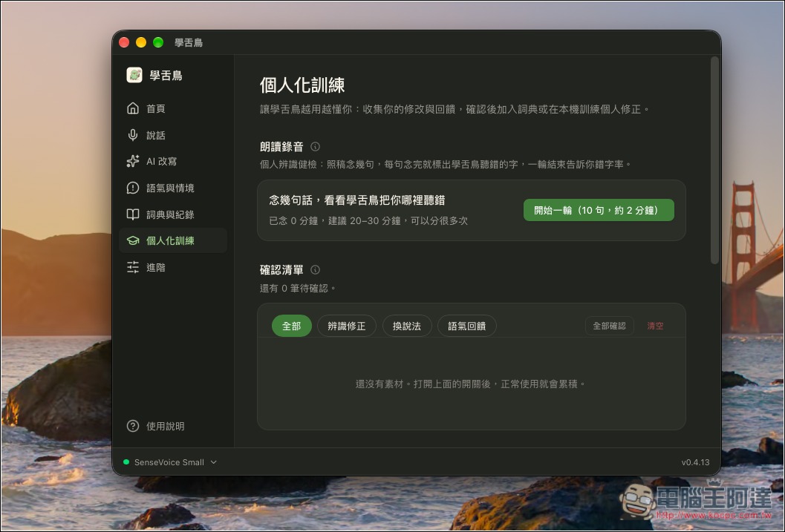The height and width of the screenshot is (532, 785).
Task: Click the 學舌鳥 parrot logo icon
Action: (134, 75)
